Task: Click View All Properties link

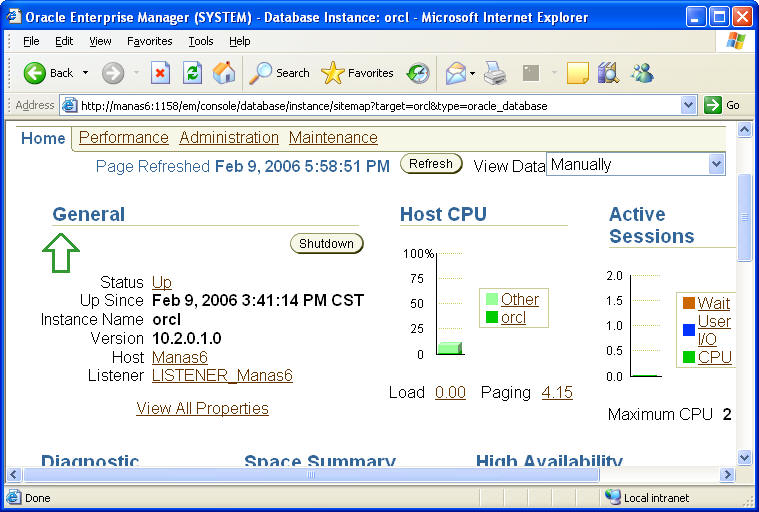Action: point(202,408)
